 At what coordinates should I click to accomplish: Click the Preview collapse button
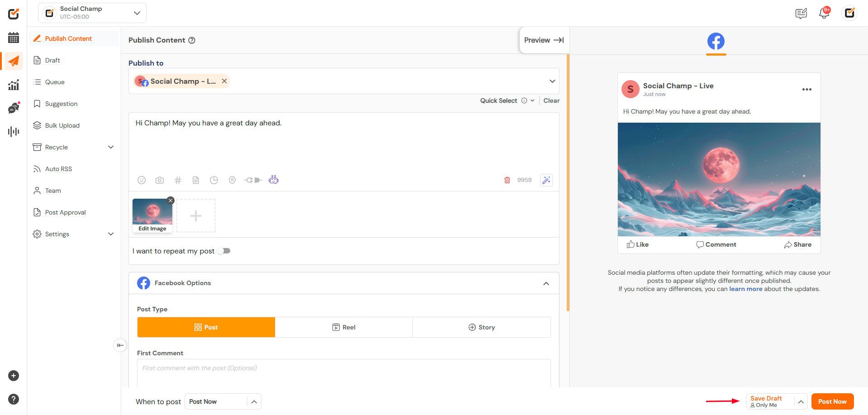point(544,40)
